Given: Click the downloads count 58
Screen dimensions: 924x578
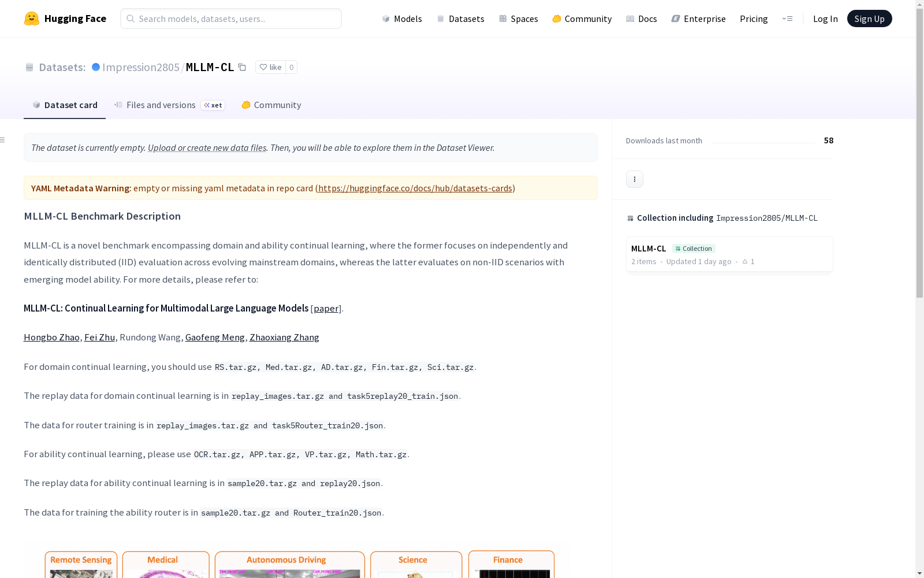Looking at the screenshot, I should (829, 140).
